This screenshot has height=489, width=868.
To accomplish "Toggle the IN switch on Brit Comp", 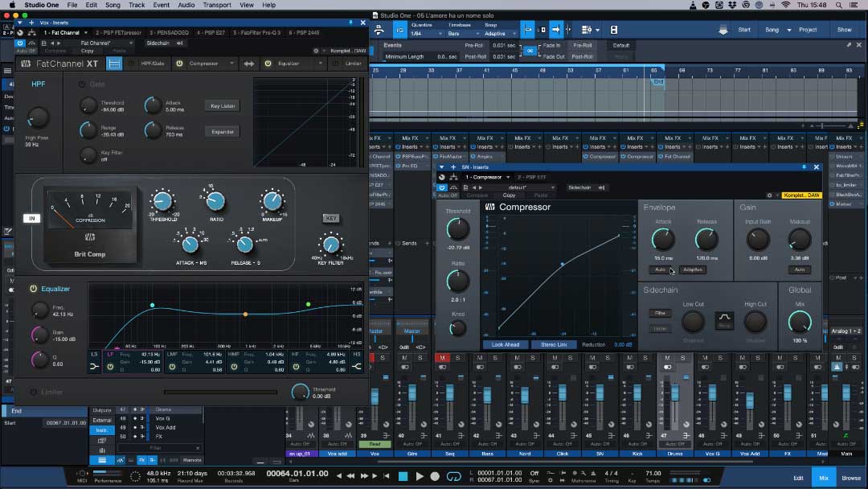I will pyautogui.click(x=32, y=218).
